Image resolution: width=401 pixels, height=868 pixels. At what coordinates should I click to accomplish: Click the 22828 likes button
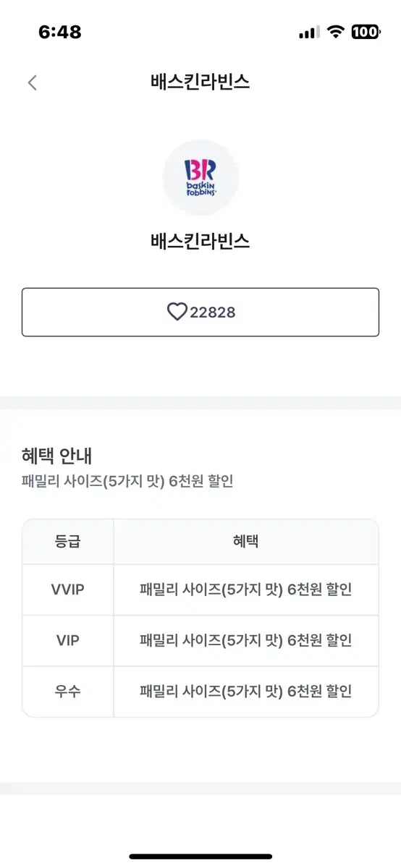pos(200,312)
